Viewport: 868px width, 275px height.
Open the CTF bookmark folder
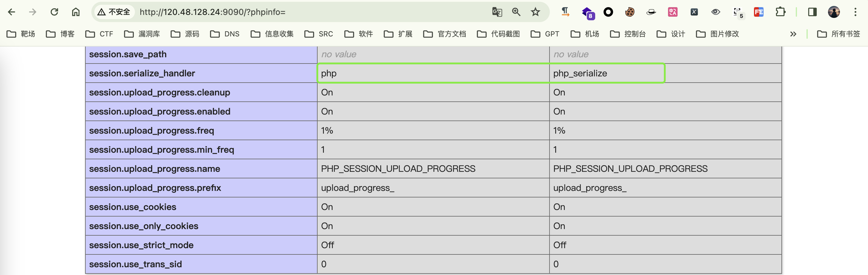click(99, 34)
